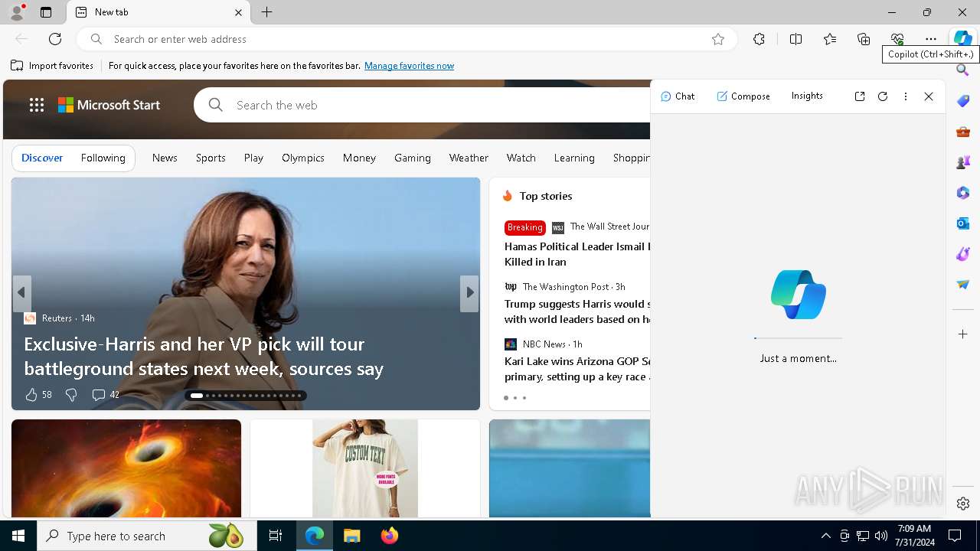Screen dimensions: 980x551
Task: Open comments on Harris story
Action: [x=105, y=395]
